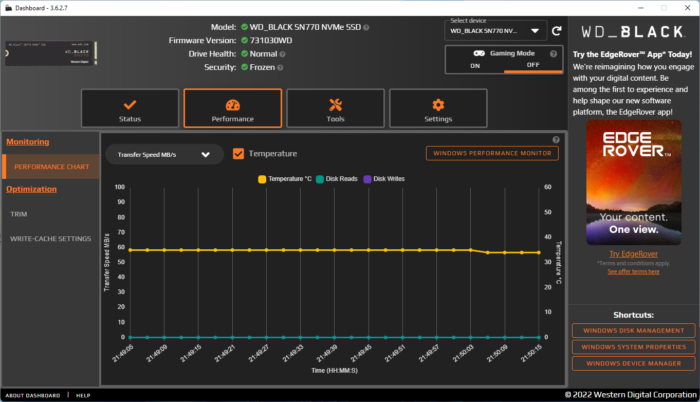Click the gamepad icon in Gaming Mode
The height and width of the screenshot is (402, 700).
479,52
